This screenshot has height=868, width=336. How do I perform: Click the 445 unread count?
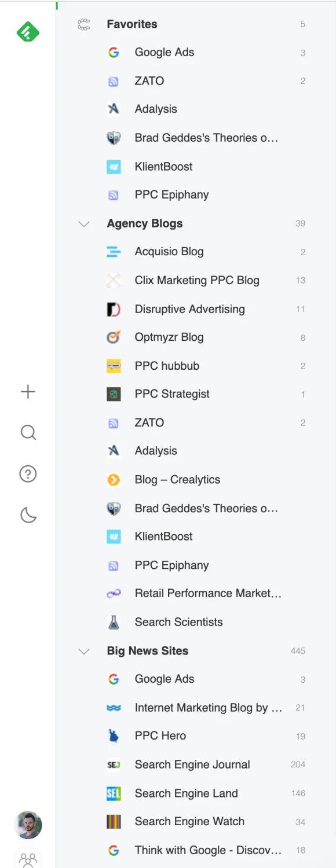[298, 652]
